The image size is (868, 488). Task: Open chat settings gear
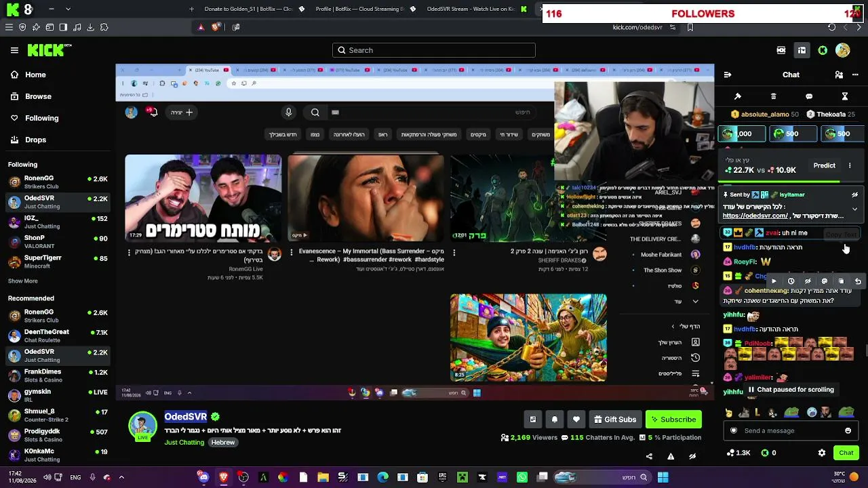[822, 453]
